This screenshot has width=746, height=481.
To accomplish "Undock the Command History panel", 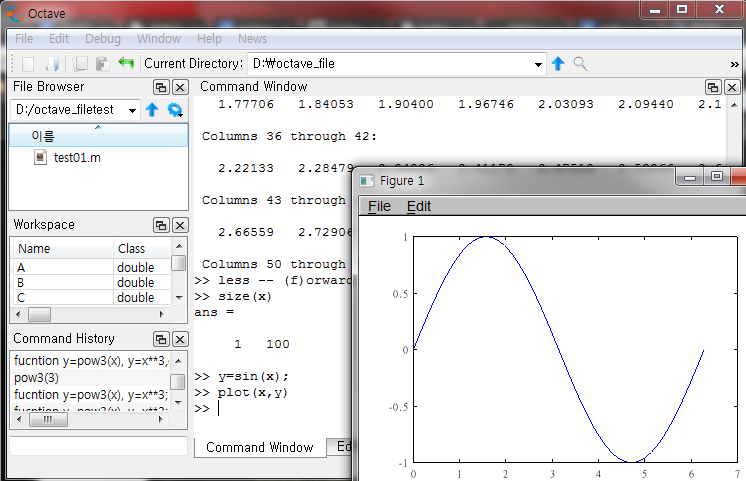I will point(161,339).
